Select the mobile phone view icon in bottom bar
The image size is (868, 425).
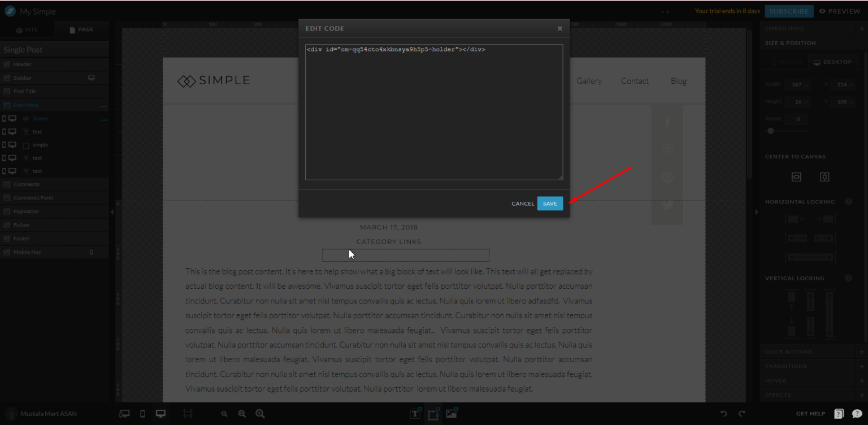click(x=142, y=414)
